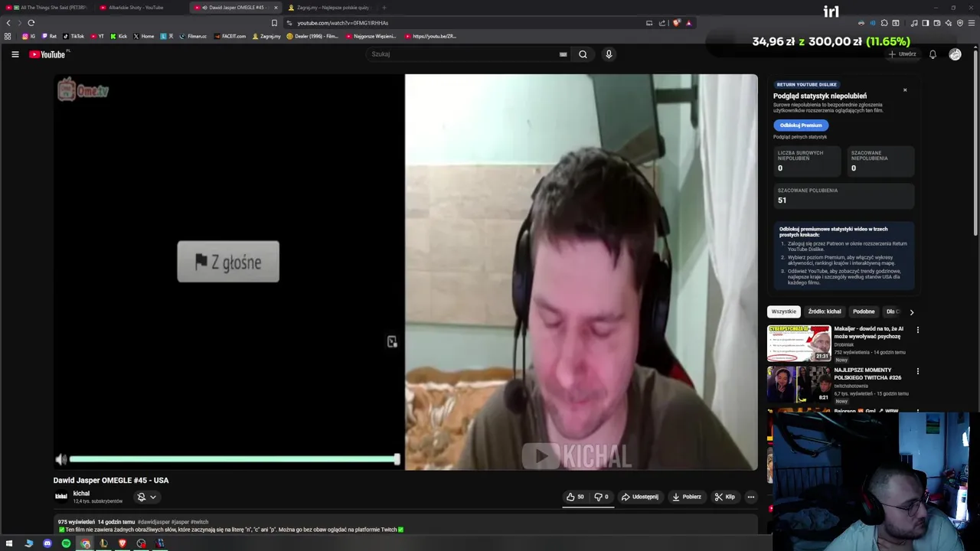Go to YouTube home via logo

tap(47, 54)
